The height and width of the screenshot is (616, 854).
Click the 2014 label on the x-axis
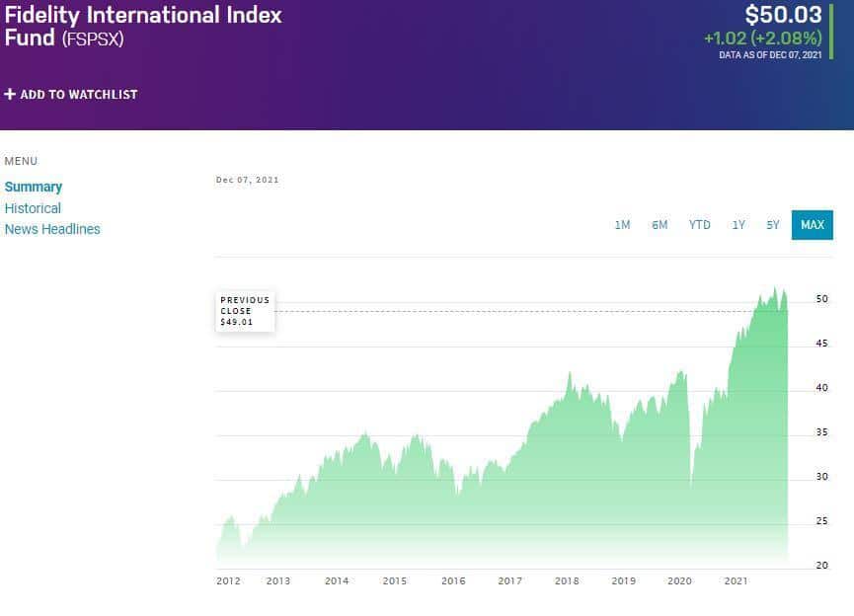337,581
